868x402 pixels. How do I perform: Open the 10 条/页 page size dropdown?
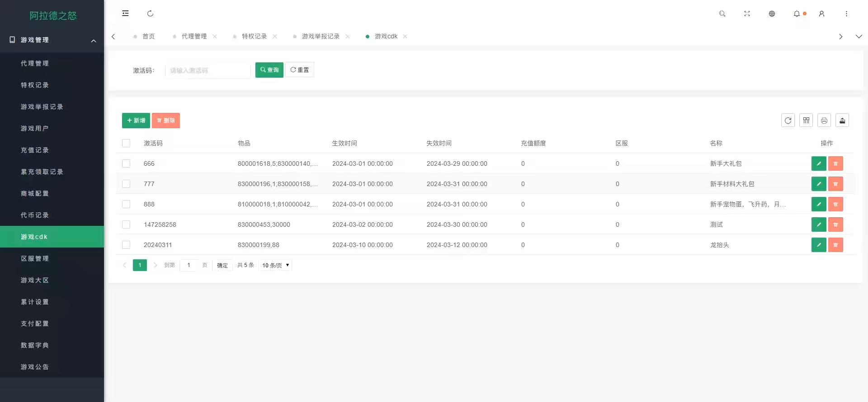[x=275, y=265]
